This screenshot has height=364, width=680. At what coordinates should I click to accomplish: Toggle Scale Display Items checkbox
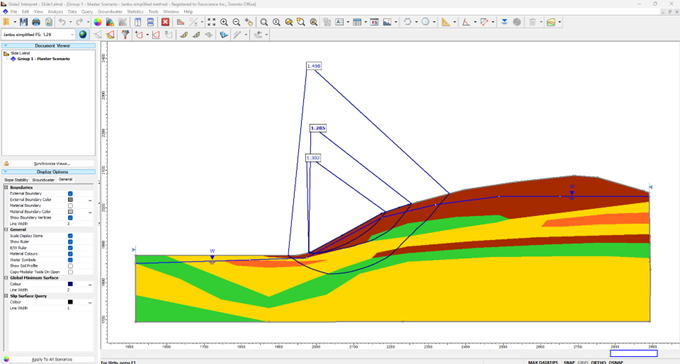pos(70,236)
